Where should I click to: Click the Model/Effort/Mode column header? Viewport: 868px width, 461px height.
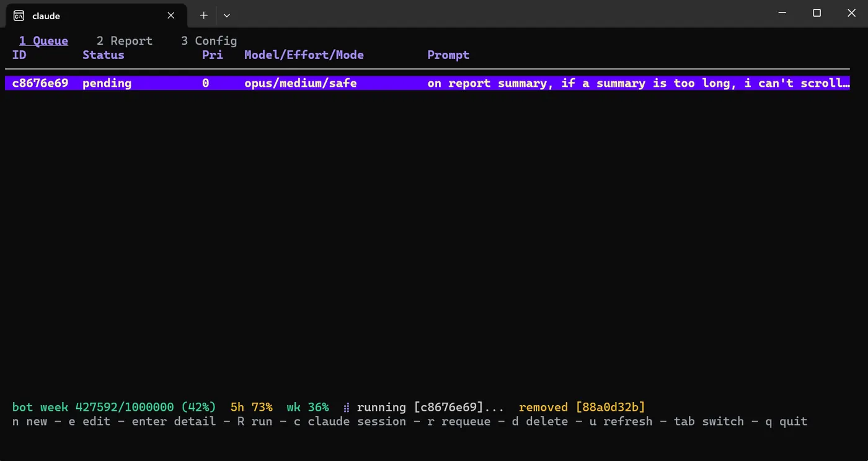point(304,55)
